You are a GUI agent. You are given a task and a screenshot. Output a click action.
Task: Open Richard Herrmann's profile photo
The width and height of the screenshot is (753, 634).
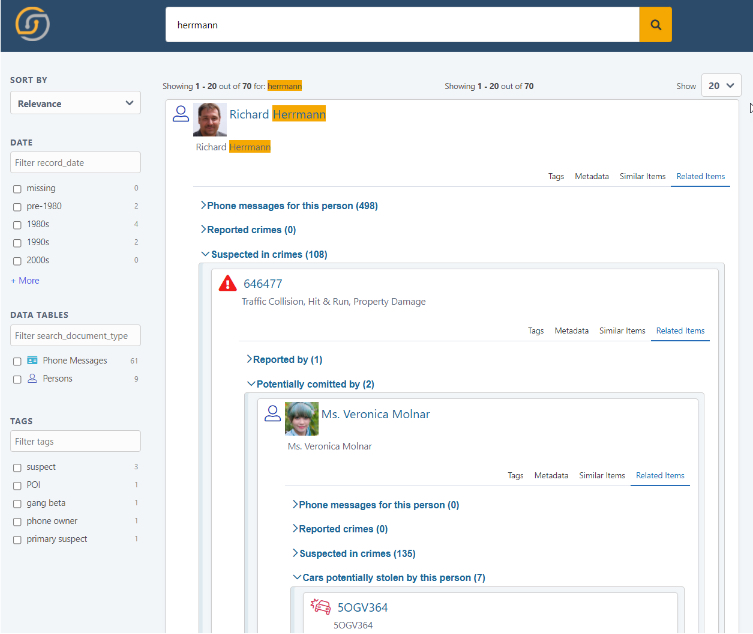coord(210,120)
